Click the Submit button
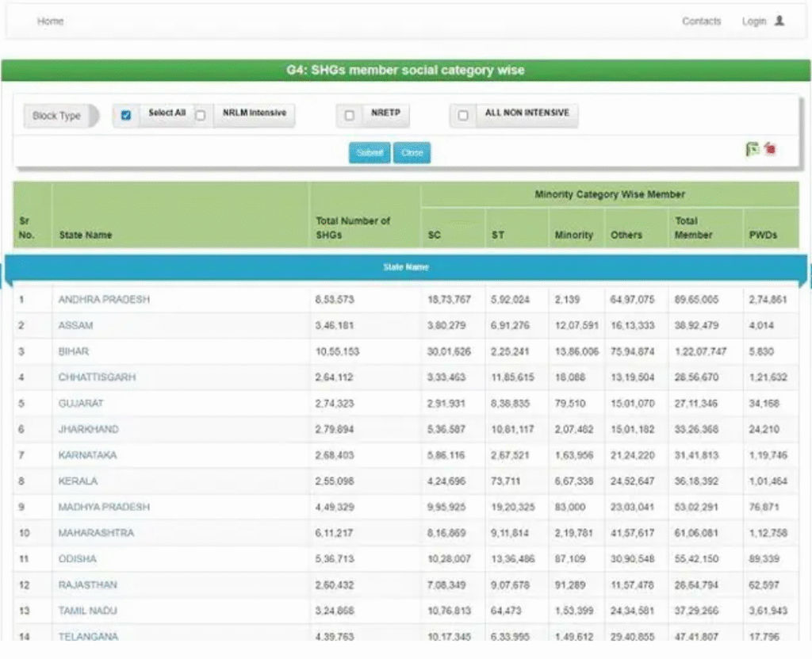Image resolution: width=812 pixels, height=659 pixels. coord(370,153)
